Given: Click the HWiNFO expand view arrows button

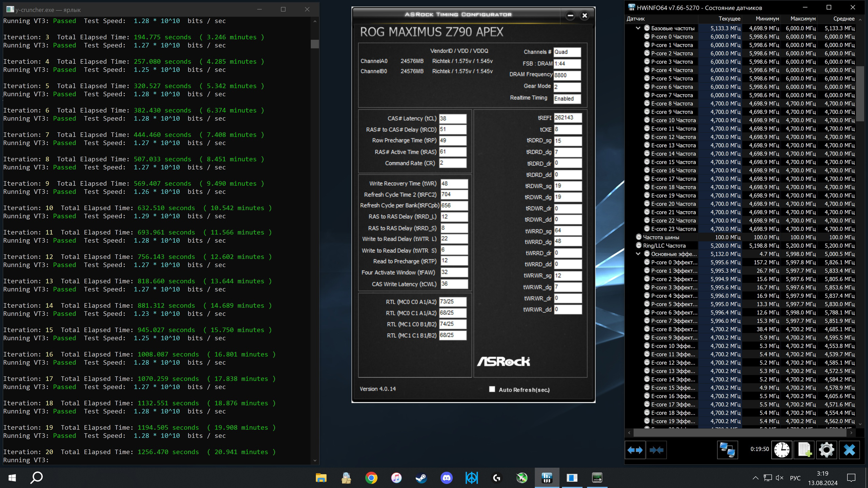Looking at the screenshot, I should point(635,450).
